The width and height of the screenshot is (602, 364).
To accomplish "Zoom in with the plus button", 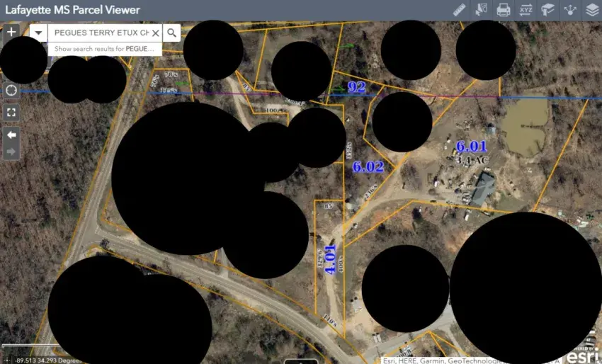I will 11,32.
